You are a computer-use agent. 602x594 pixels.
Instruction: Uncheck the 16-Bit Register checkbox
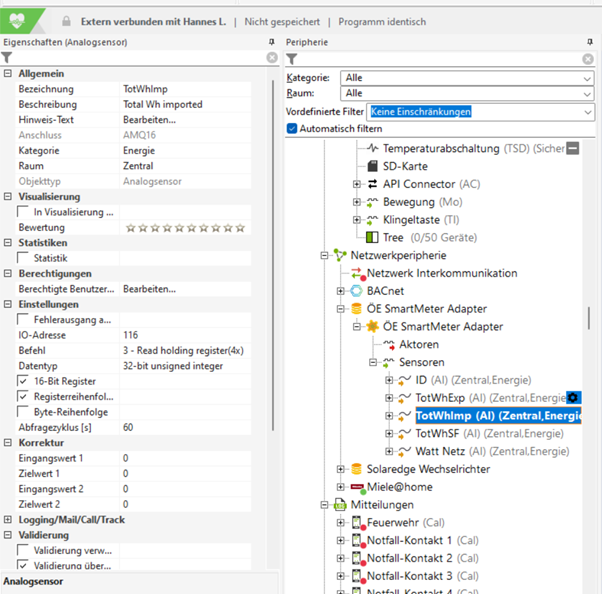(23, 381)
